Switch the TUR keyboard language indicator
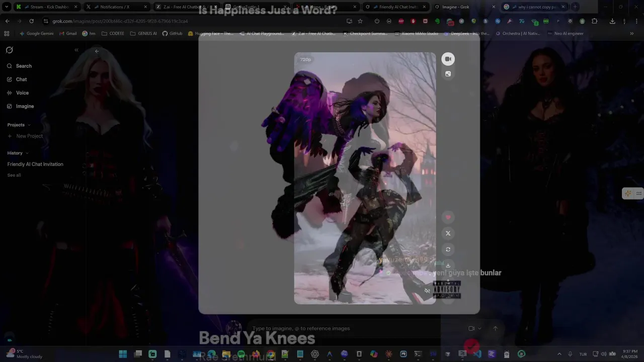Image resolution: width=644 pixels, height=362 pixels. click(x=583, y=354)
